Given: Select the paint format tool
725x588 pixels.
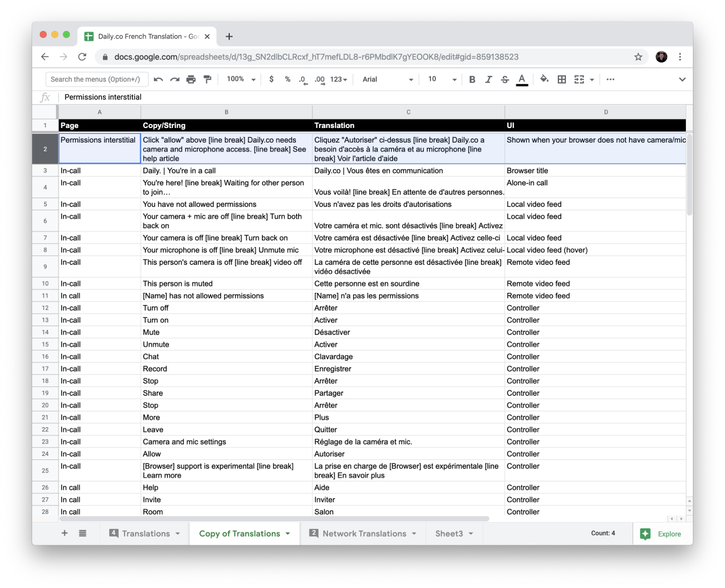Looking at the screenshot, I should (x=207, y=79).
